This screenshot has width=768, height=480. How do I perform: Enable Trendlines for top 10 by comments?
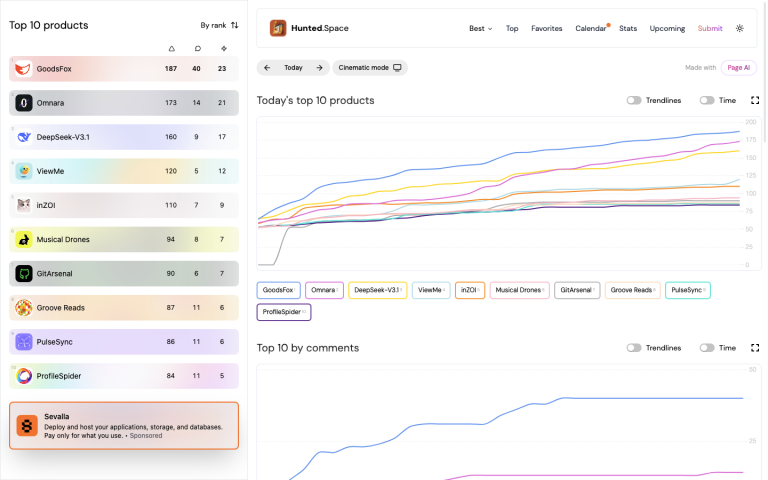634,348
